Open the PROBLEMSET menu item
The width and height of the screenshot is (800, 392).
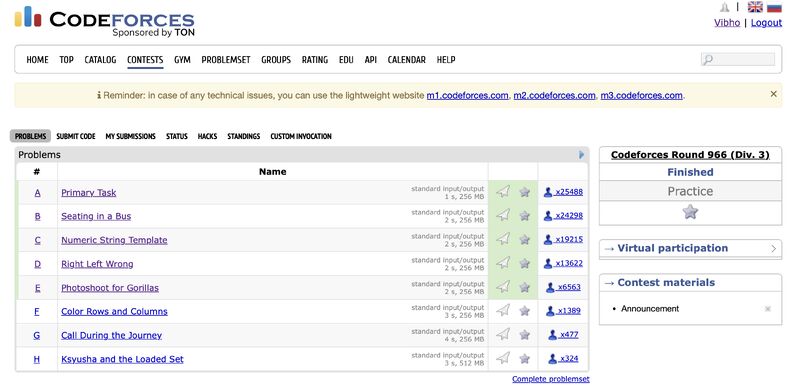pos(226,60)
